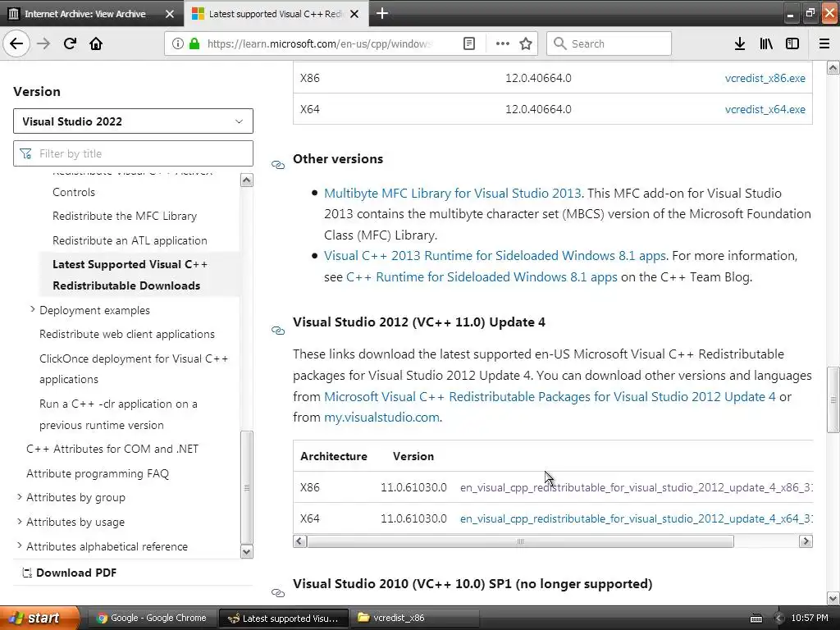Click the URL address bar

click(x=319, y=43)
